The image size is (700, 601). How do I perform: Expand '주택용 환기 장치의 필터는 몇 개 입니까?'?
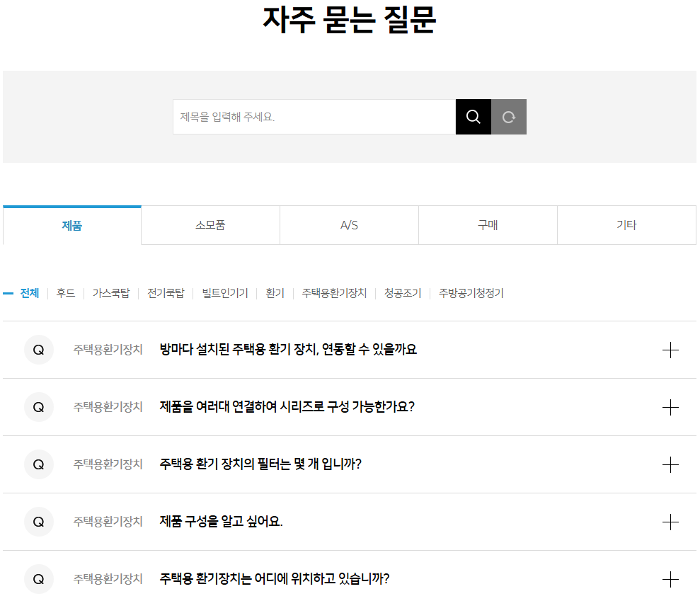click(x=670, y=464)
